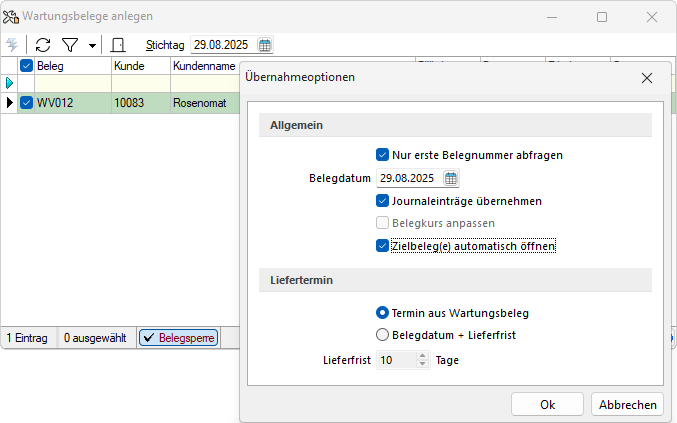Click the Kunde column header
Viewport: 677px width, 423px height.
click(139, 65)
